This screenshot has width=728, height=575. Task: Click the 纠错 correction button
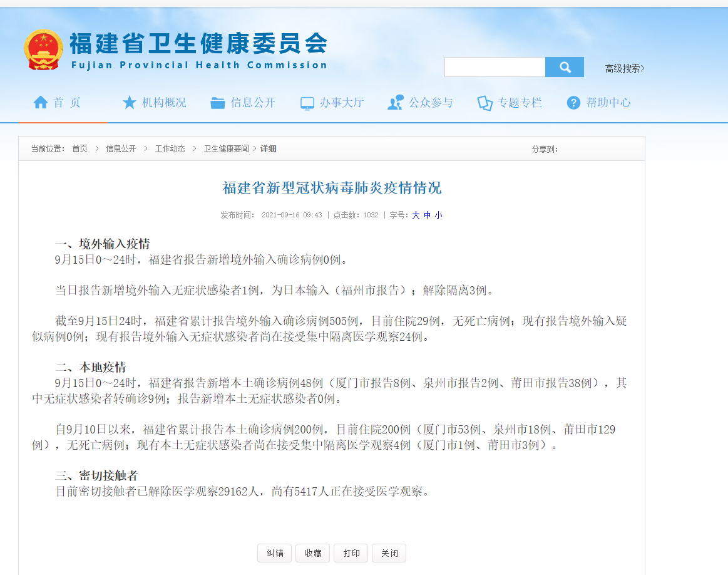tap(274, 552)
